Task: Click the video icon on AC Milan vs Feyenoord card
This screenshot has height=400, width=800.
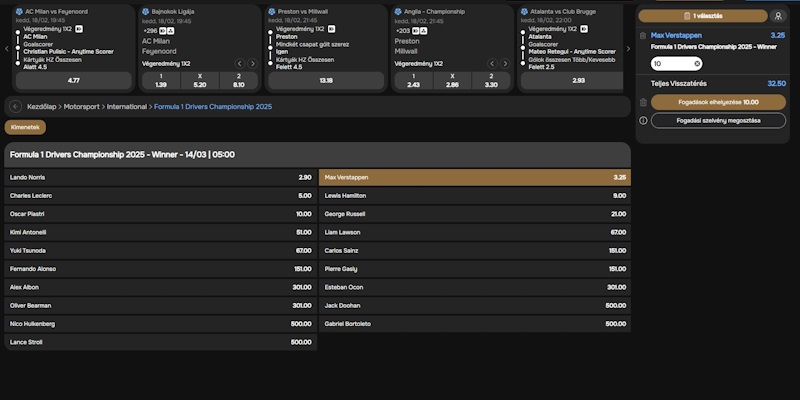Action: pos(79,29)
